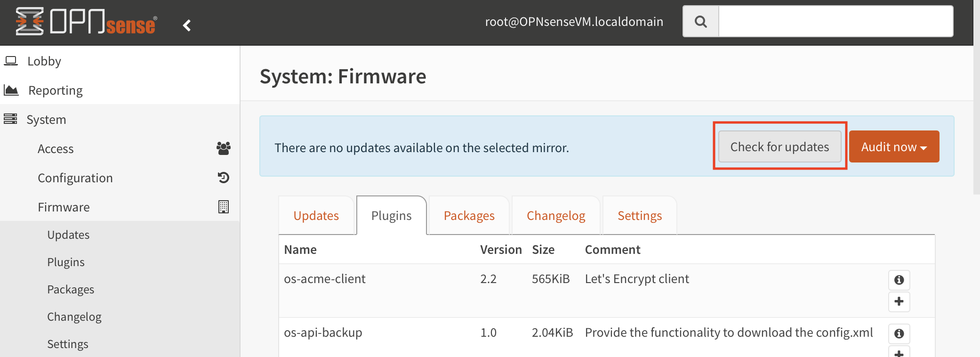Click the Access users group icon
The image size is (980, 357).
[x=224, y=148]
